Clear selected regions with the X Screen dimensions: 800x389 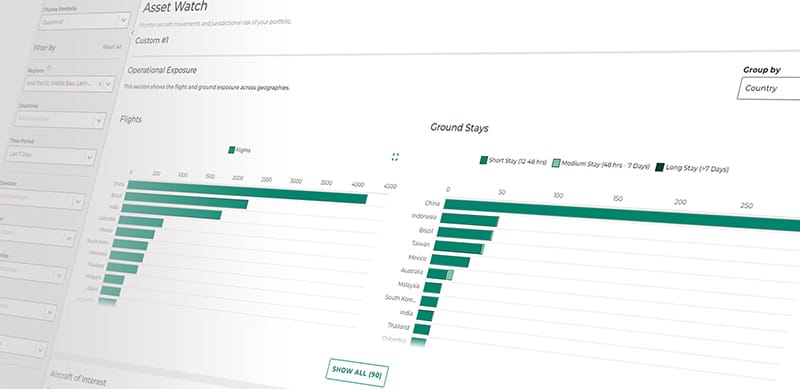click(x=99, y=83)
